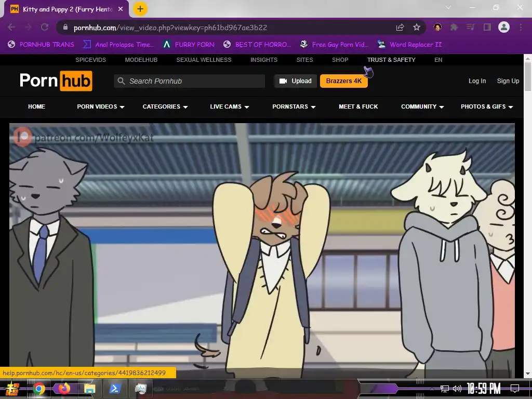
Task: Click the Search Pornhub input field
Action: (x=189, y=81)
